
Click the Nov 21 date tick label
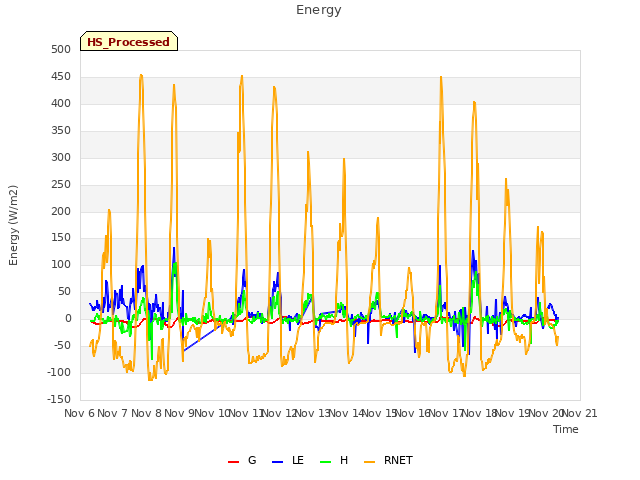coord(580,413)
